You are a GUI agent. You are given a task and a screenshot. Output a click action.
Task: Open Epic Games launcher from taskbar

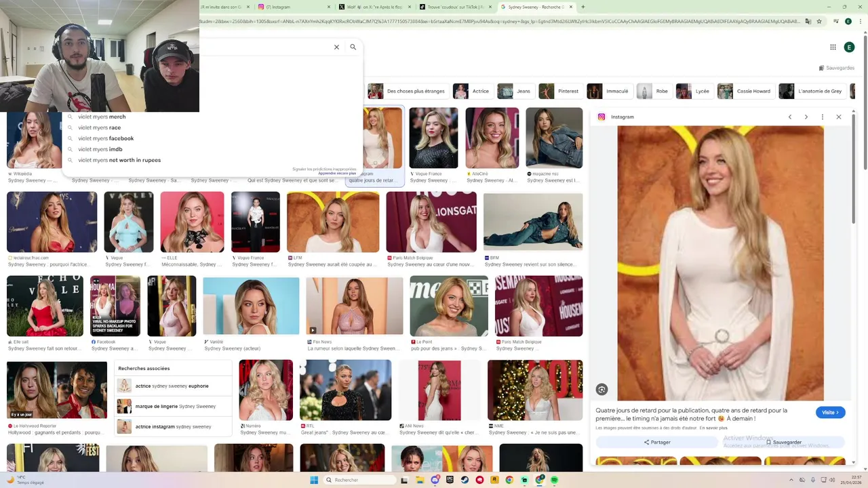click(450, 480)
